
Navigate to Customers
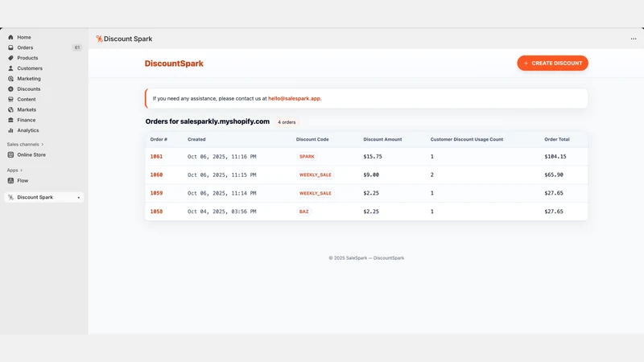(30, 68)
